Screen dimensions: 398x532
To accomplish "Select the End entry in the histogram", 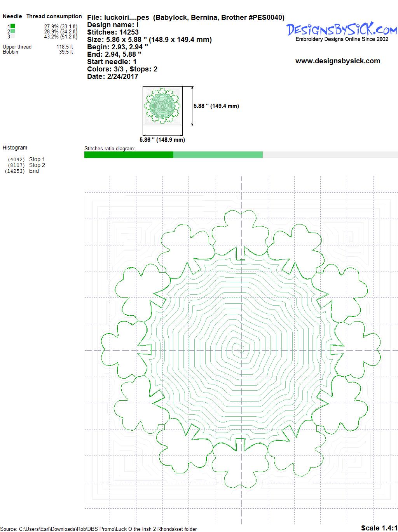I will (34, 171).
